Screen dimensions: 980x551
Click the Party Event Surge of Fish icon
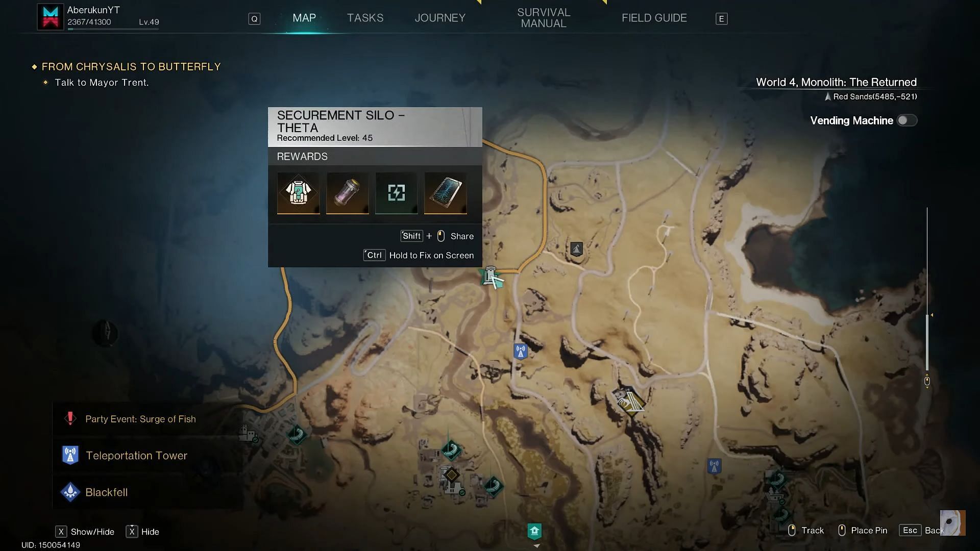[x=70, y=418]
